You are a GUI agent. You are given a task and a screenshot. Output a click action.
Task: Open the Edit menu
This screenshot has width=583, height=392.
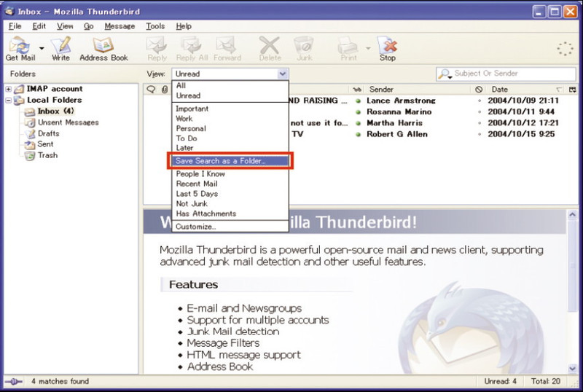(x=39, y=26)
